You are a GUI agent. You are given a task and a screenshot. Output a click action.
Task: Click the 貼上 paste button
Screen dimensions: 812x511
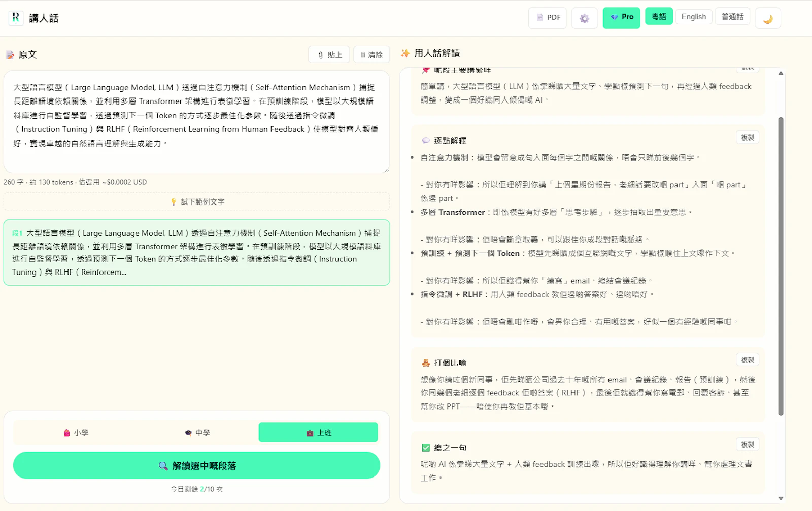pyautogui.click(x=329, y=55)
